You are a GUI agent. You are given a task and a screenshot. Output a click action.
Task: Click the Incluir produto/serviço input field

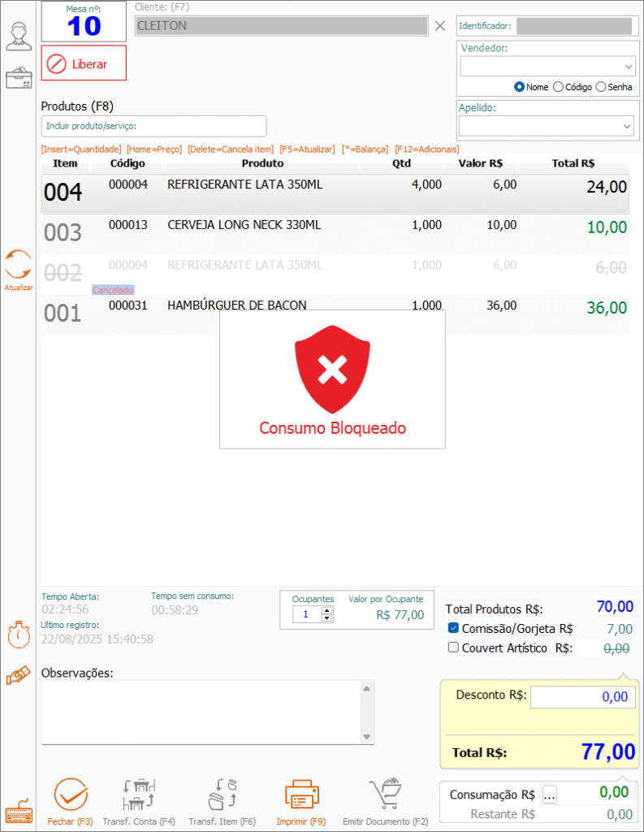coord(153,126)
